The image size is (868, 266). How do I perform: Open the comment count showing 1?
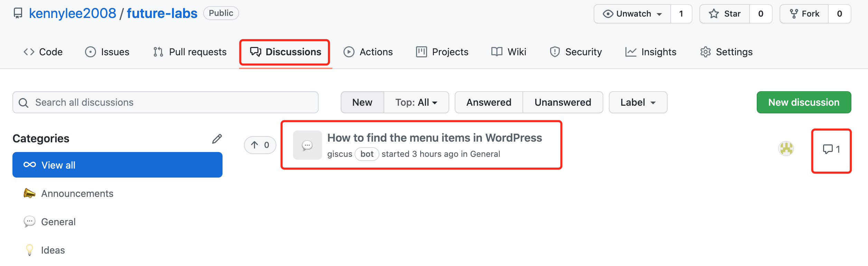(x=831, y=149)
